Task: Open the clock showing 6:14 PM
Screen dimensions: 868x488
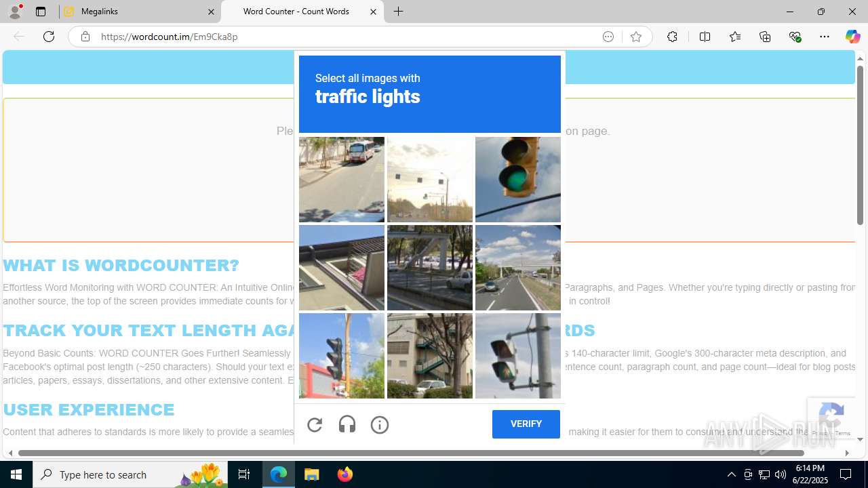Action: pyautogui.click(x=810, y=474)
